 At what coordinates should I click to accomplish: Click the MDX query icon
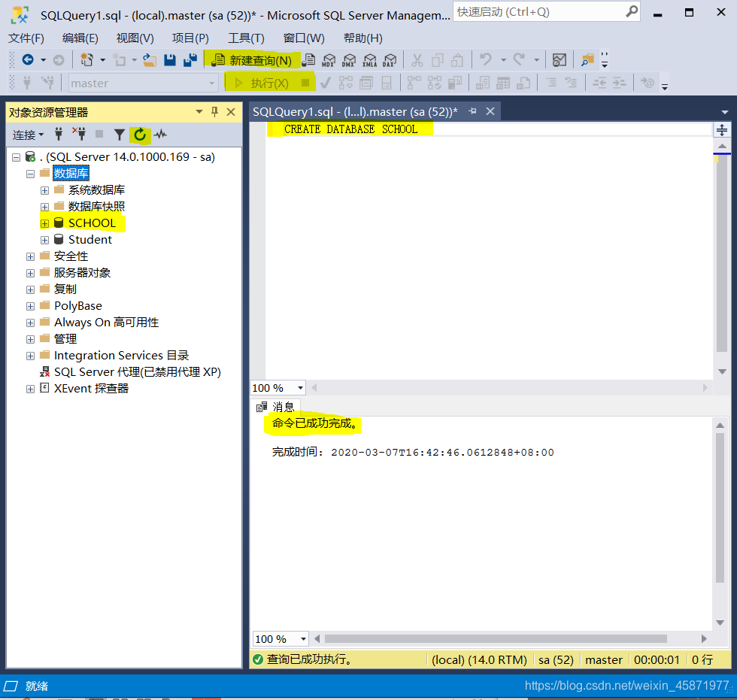point(329,60)
